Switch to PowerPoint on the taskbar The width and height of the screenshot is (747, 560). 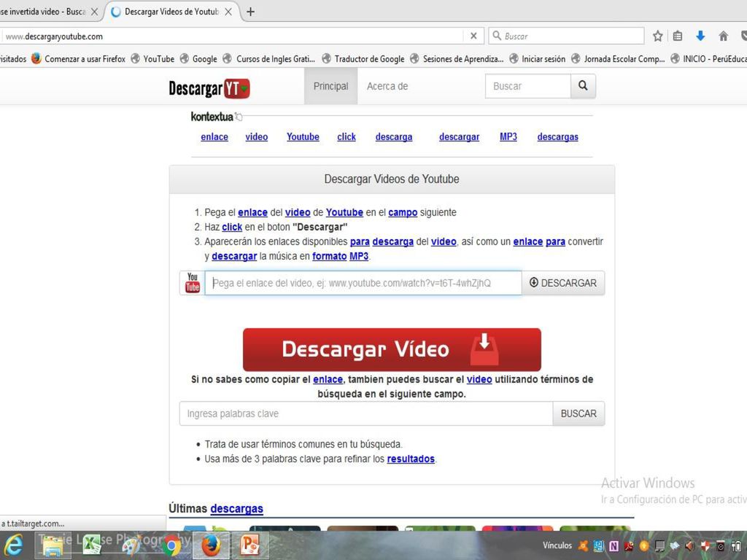pos(250,545)
